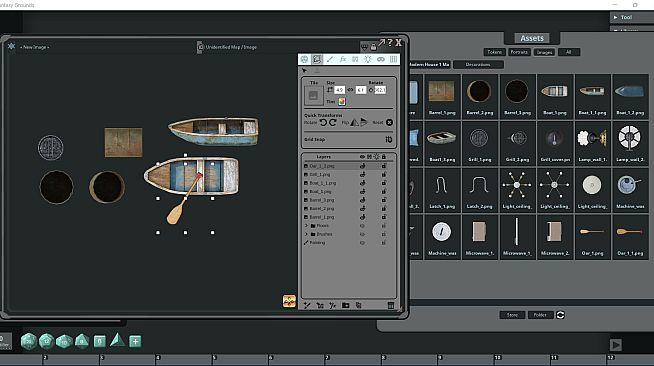
Task: Open the Line of Sight tool icon
Action: tap(355, 60)
